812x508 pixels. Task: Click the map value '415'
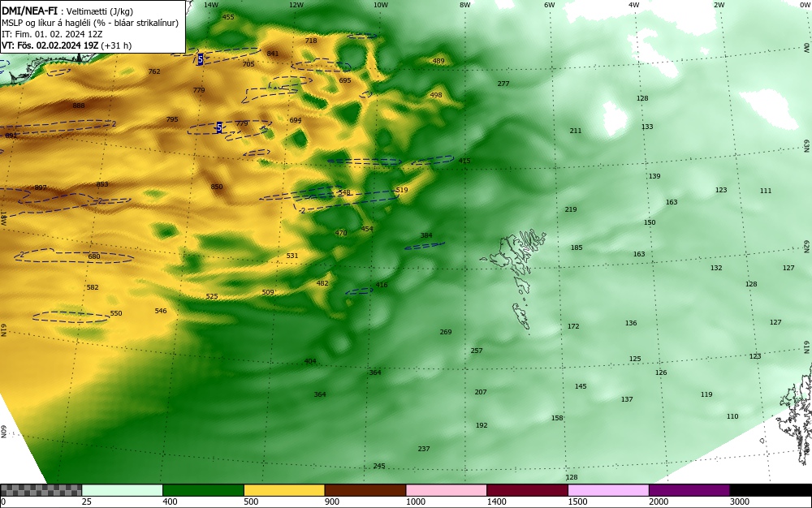(x=464, y=161)
